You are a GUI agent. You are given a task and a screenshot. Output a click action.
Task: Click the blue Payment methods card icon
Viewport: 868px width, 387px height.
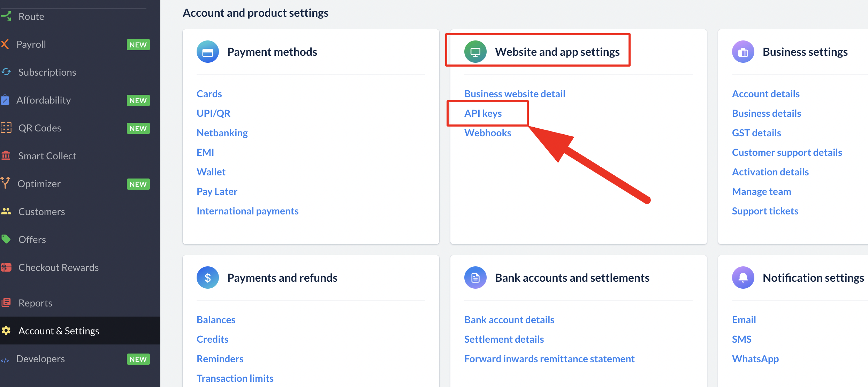tap(207, 52)
